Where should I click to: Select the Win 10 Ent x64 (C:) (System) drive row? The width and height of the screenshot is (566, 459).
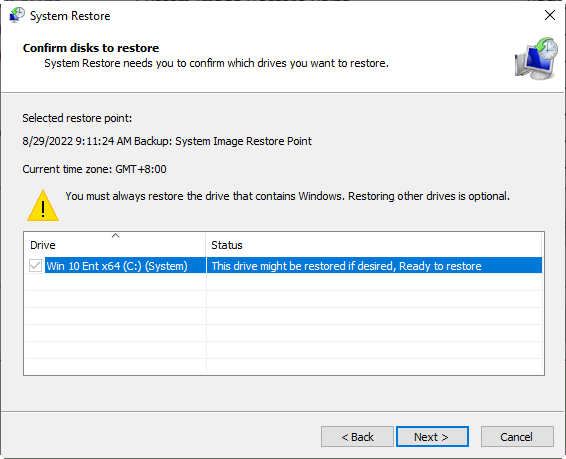tap(283, 266)
